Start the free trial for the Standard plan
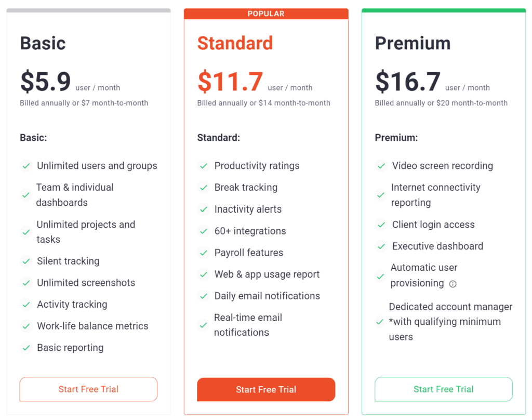Screen dimensions: 532x420 pyautogui.click(x=265, y=389)
